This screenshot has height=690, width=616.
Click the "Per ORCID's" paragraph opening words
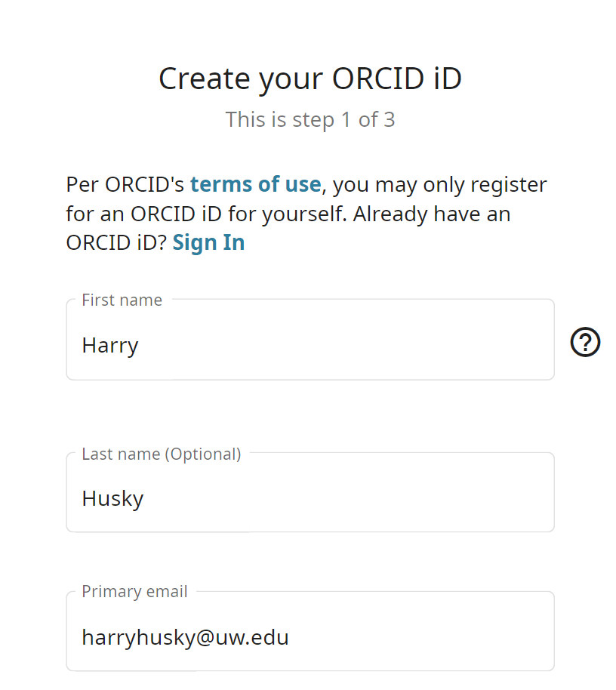125,184
